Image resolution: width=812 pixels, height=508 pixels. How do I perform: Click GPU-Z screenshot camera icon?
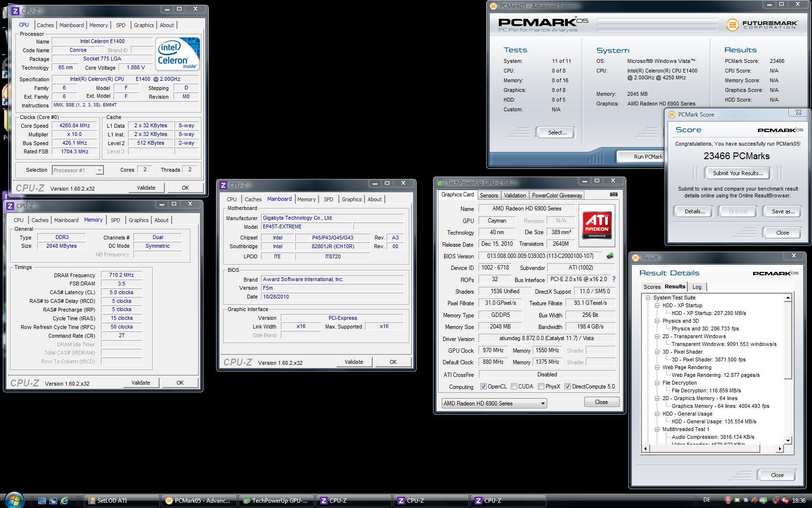(x=613, y=194)
